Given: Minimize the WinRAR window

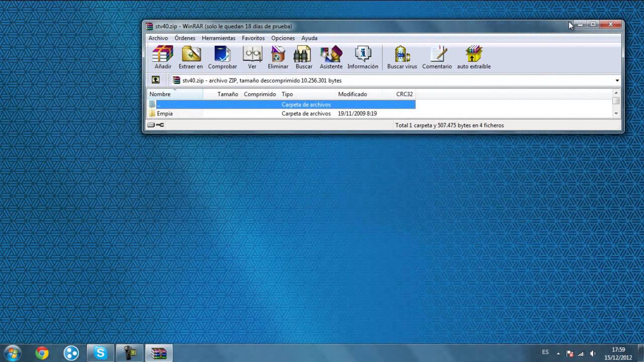Looking at the screenshot, I should pyautogui.click(x=580, y=24).
